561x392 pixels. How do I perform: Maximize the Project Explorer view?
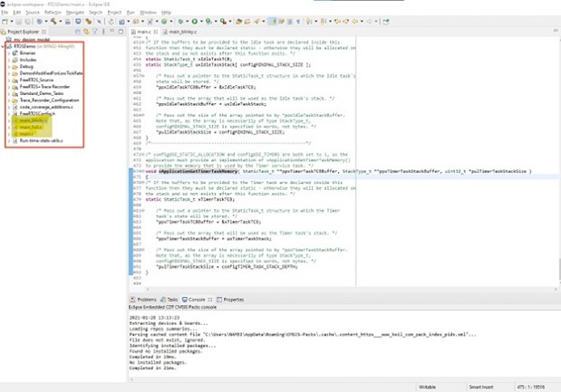coord(121,32)
